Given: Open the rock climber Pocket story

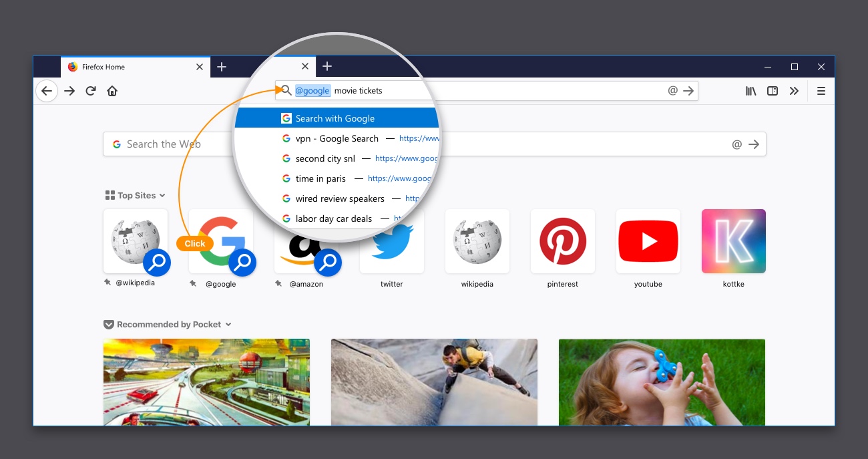Looking at the screenshot, I should (x=434, y=382).
